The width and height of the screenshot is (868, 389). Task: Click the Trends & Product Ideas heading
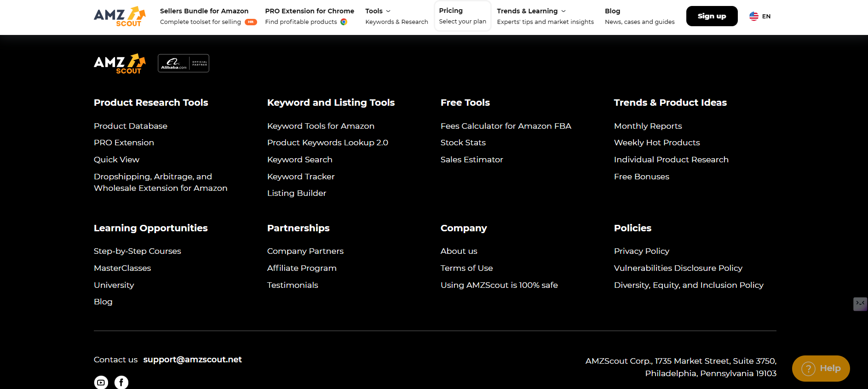point(670,103)
